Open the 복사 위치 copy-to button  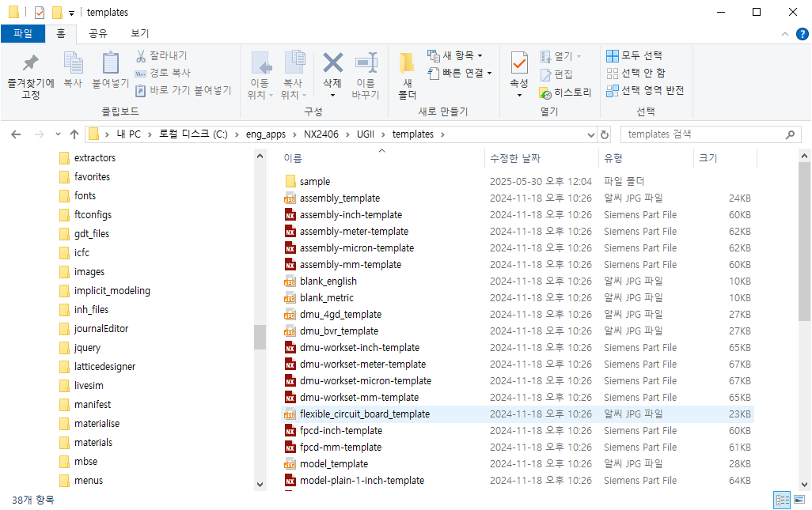294,76
